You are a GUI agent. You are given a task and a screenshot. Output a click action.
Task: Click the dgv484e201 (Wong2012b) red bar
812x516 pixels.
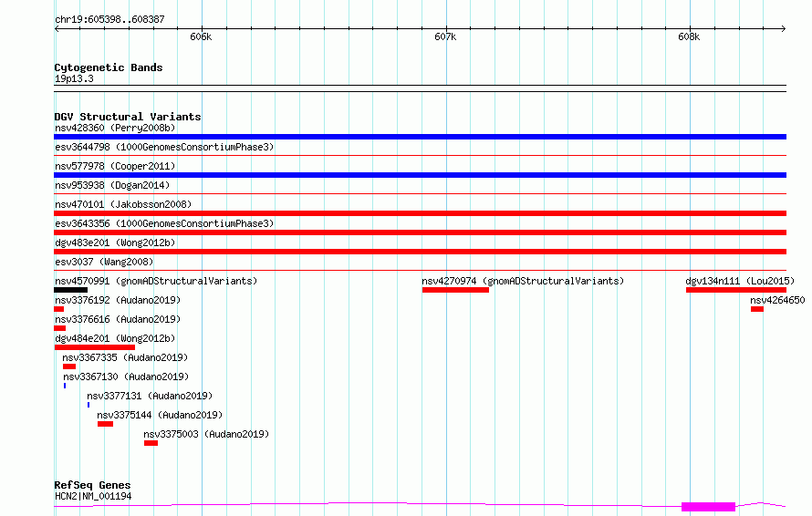94,347
